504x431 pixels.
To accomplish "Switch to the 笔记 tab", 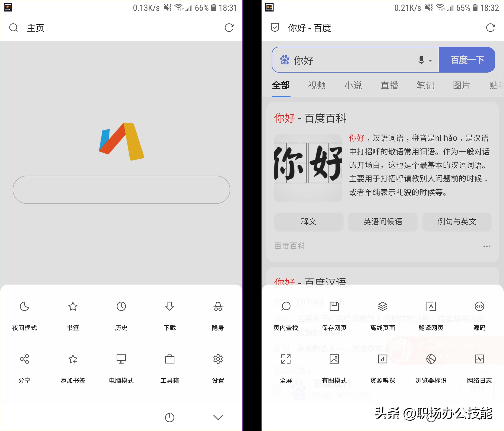I will tap(425, 85).
